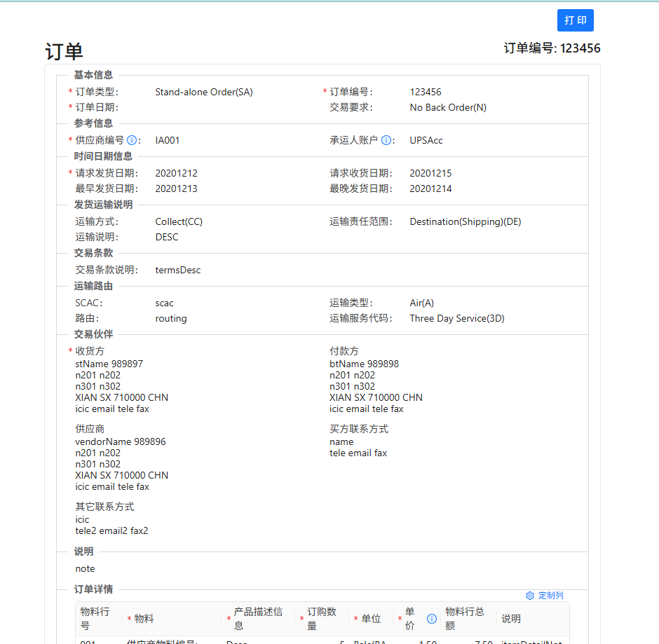Click the 运输方式 value Collect(CC)
The height and width of the screenshot is (644, 659).
tap(179, 221)
